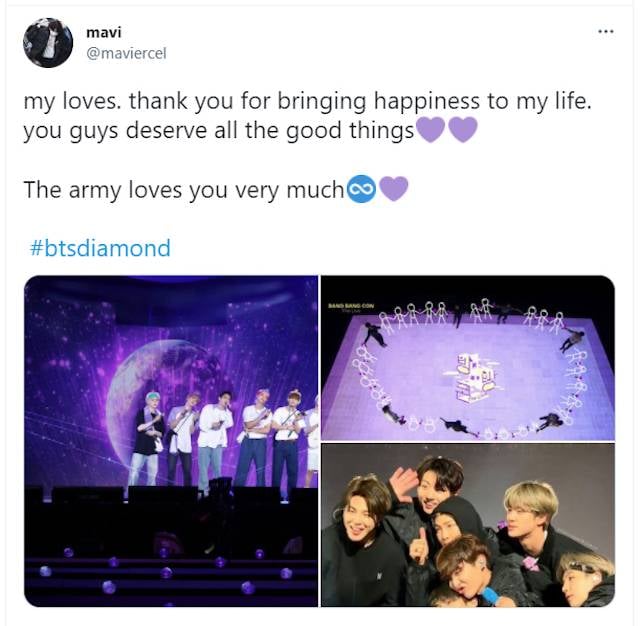Click the second purple heart after 'good things'
This screenshot has height=626, width=640.
(x=463, y=130)
